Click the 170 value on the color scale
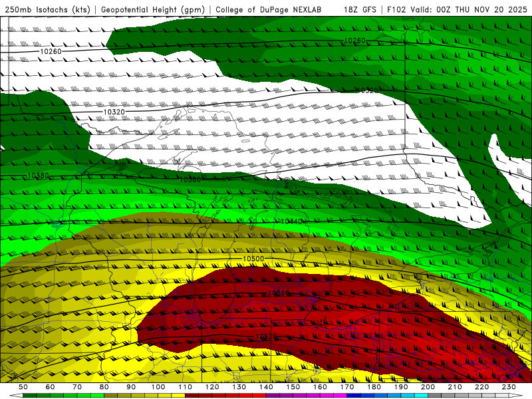The image size is (532, 399). [x=347, y=387]
